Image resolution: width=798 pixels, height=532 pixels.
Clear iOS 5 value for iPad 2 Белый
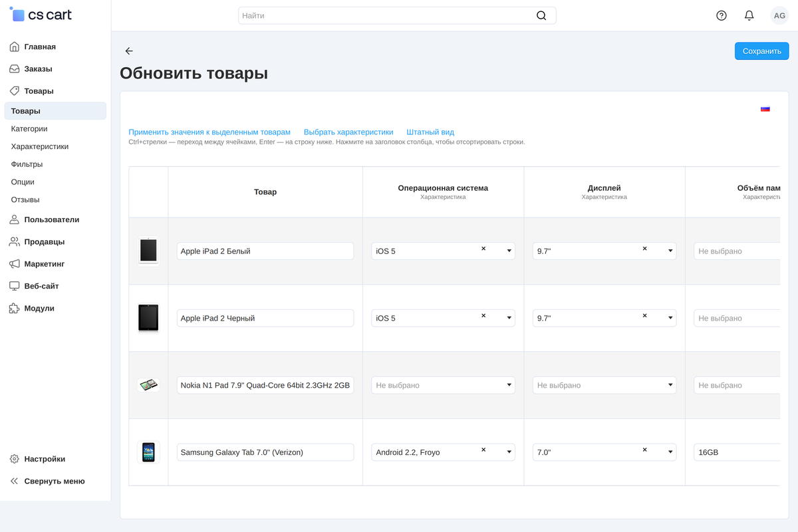click(483, 249)
